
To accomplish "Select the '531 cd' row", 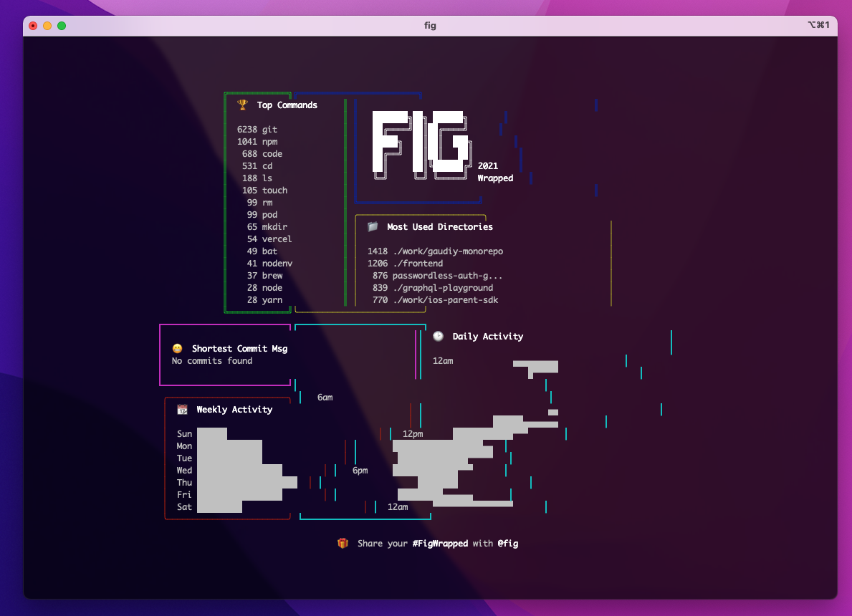I will click(257, 165).
